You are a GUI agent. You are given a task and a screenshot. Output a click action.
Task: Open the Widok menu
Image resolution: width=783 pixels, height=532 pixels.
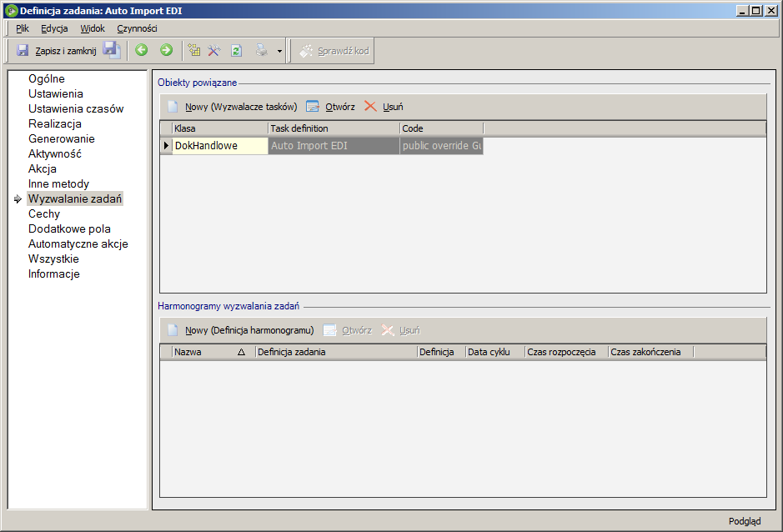pos(93,28)
